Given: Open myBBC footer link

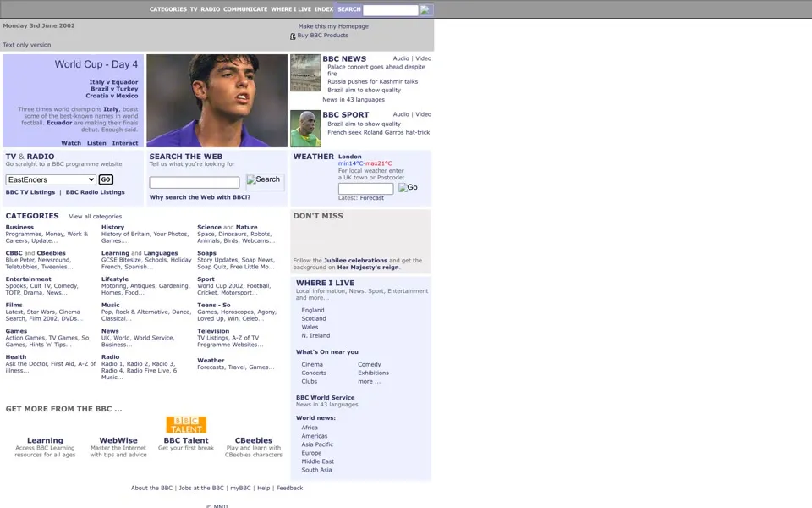Looking at the screenshot, I should point(240,489).
